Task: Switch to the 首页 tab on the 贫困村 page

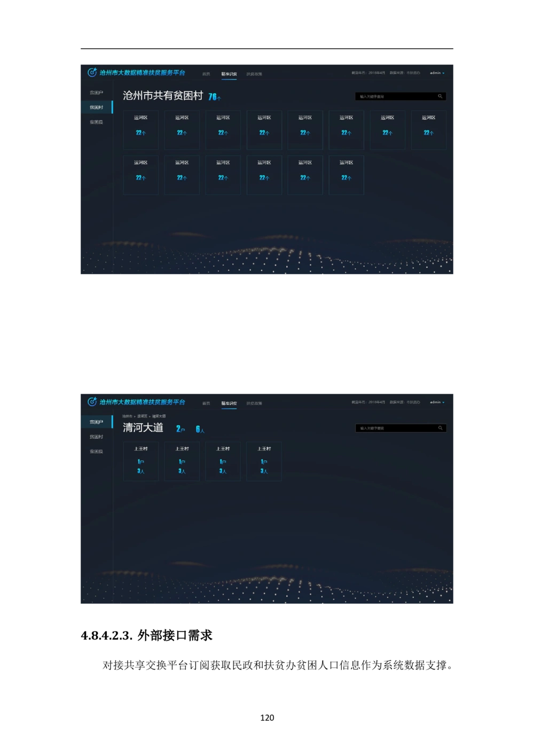Action: click(206, 74)
